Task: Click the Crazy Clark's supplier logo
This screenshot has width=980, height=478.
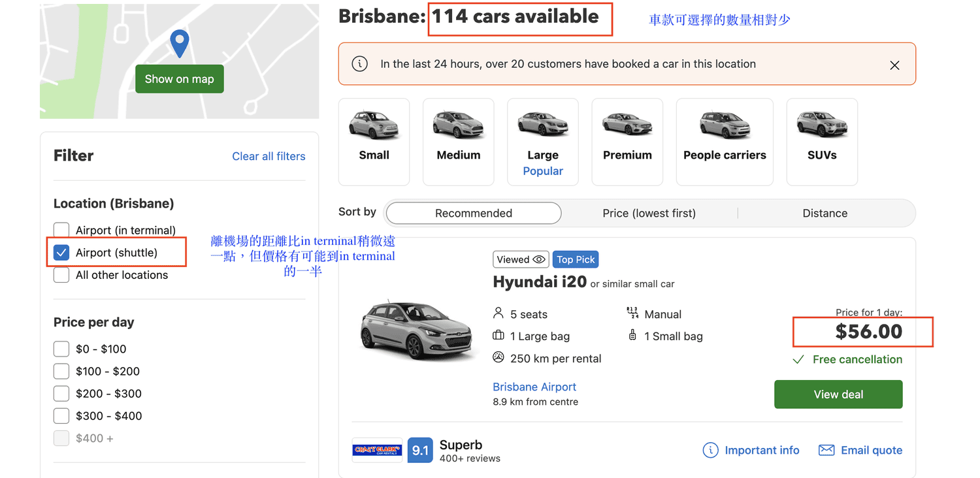Action: click(377, 450)
